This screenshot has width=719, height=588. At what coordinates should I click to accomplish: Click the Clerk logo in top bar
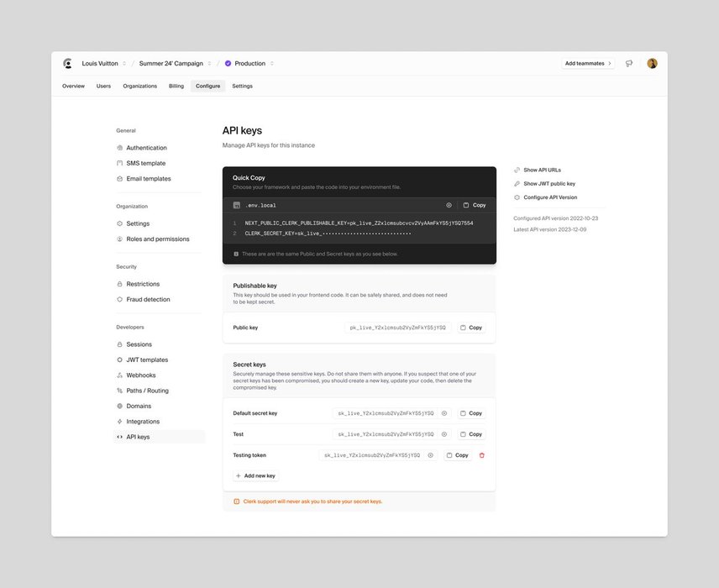pos(68,63)
